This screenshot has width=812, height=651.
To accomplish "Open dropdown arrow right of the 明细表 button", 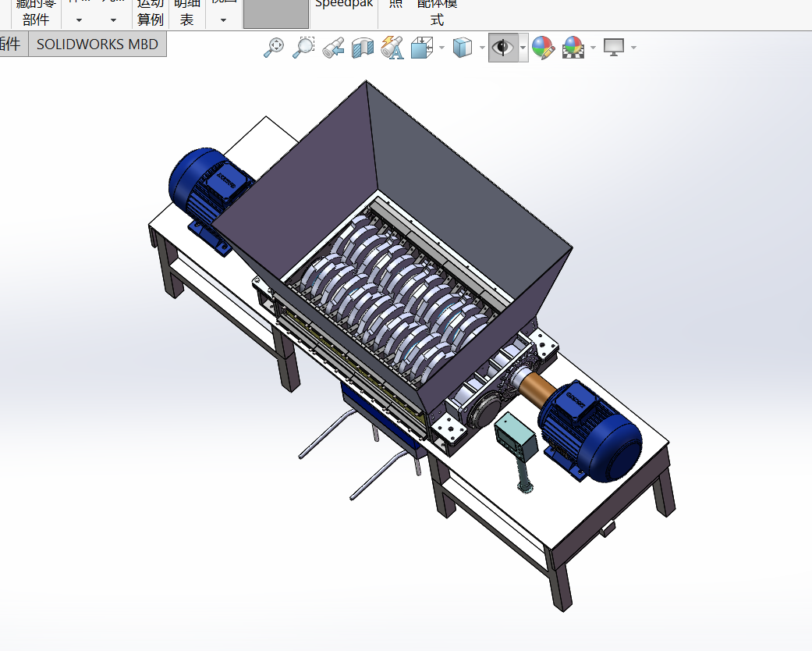I will tap(223, 20).
